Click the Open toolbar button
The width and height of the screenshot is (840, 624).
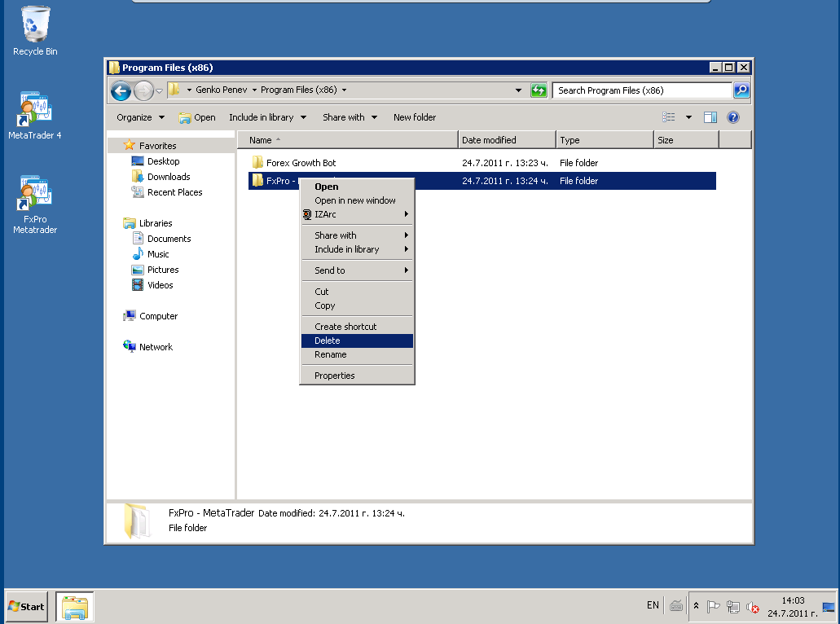pyautogui.click(x=197, y=117)
